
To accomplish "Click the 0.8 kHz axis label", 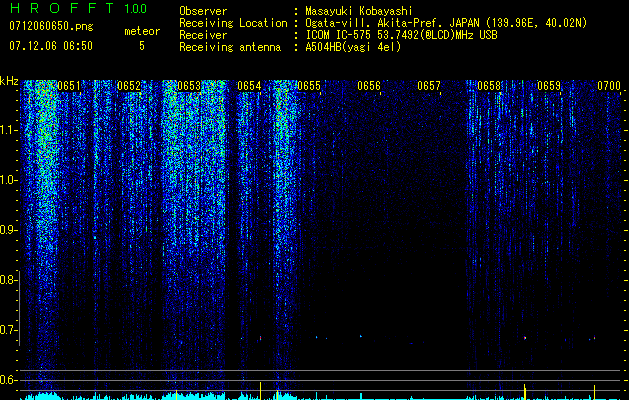I will point(7,280).
